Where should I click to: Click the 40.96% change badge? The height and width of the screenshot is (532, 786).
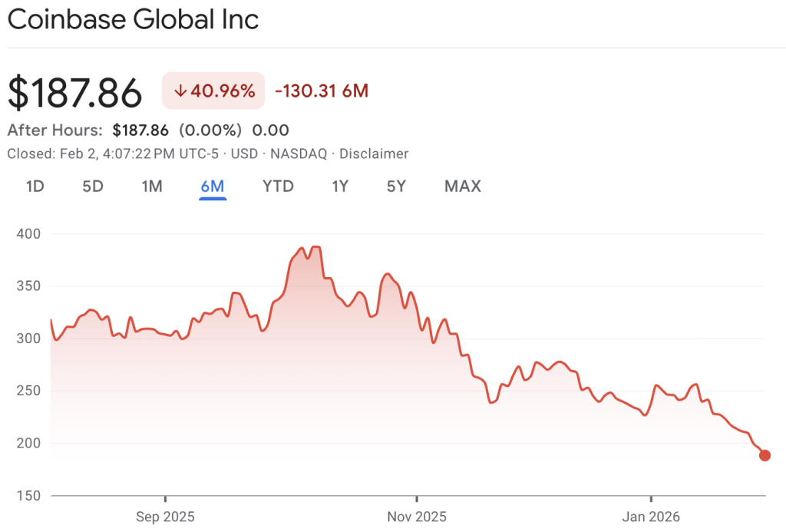(213, 91)
